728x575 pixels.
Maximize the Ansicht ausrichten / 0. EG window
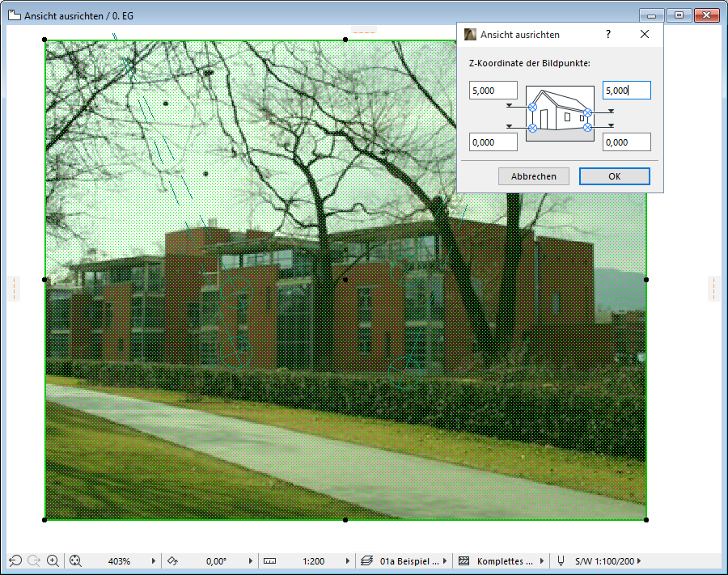(679, 15)
